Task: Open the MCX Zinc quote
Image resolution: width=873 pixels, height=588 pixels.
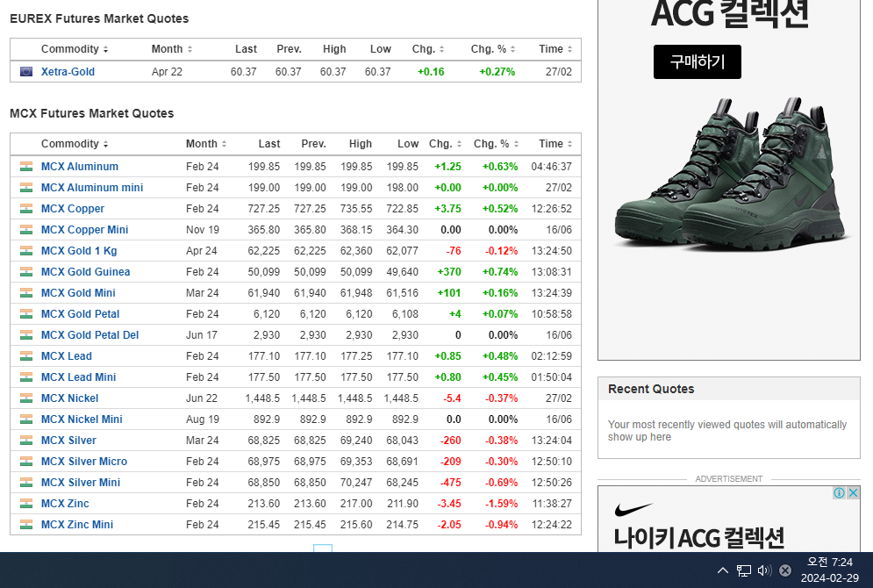Action: coord(65,504)
